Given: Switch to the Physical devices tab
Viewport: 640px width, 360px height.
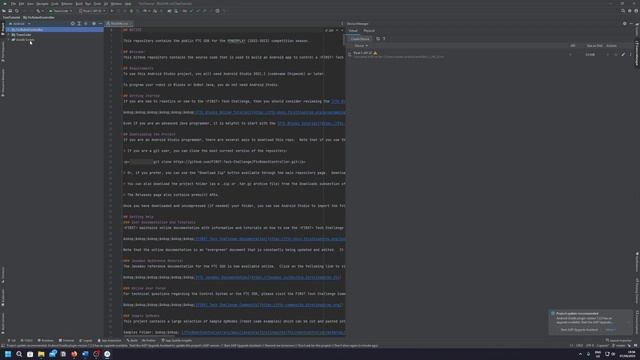Looking at the screenshot, I should tap(369, 31).
